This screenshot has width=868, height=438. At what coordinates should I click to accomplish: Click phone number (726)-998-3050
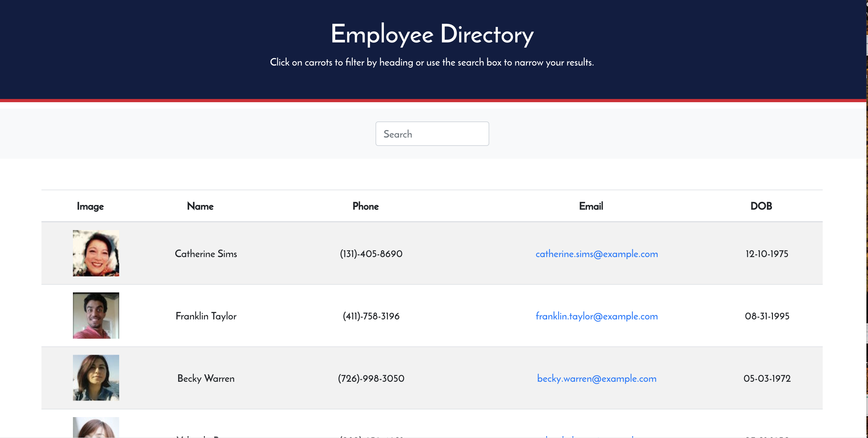371,378
